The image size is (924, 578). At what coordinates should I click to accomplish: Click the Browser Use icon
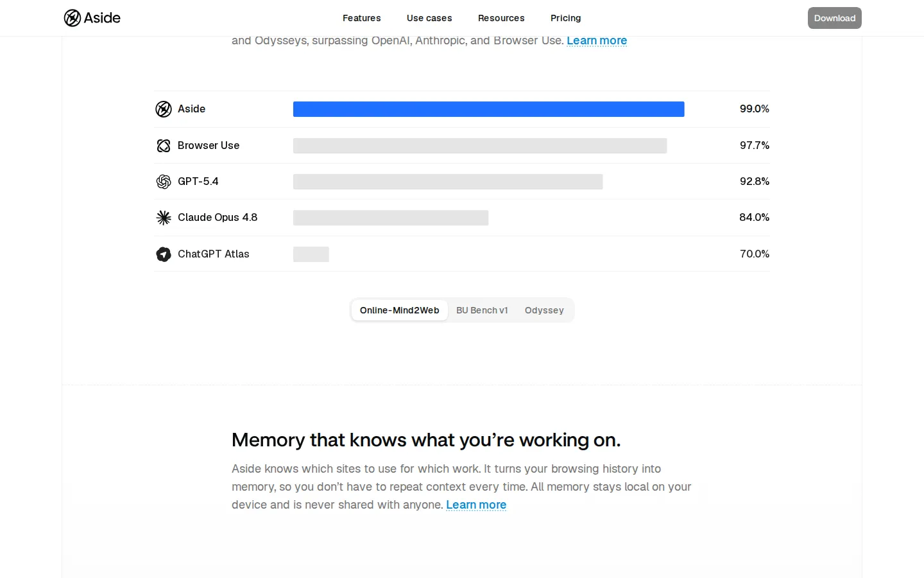pyautogui.click(x=164, y=146)
